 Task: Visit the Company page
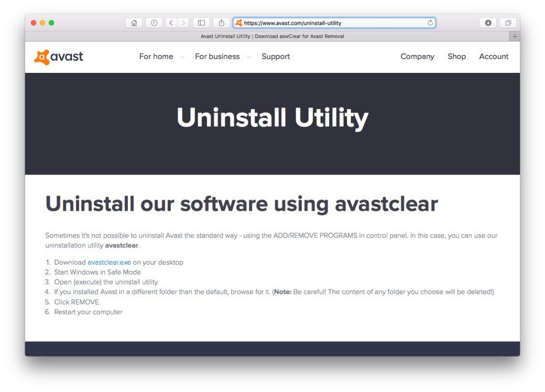417,57
